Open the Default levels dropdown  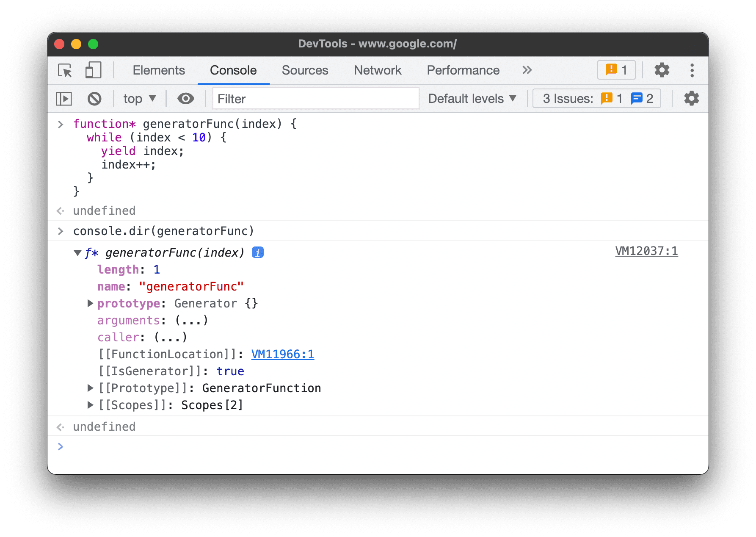tap(472, 99)
